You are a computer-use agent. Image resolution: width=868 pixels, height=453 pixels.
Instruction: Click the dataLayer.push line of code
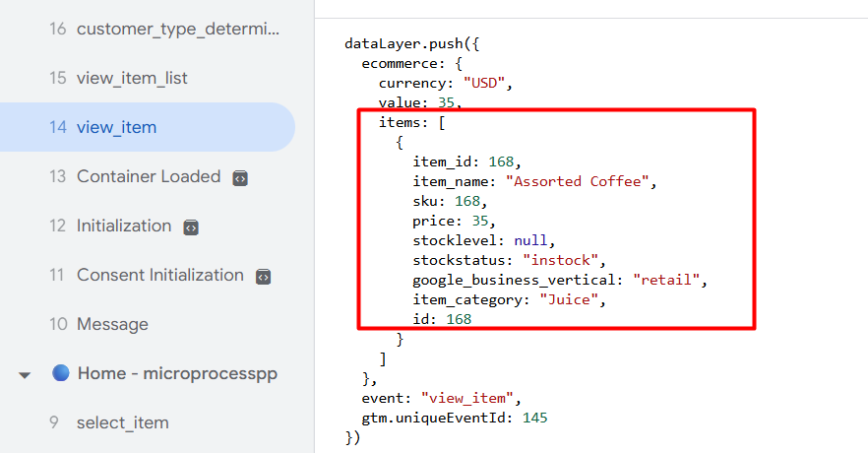(410, 43)
